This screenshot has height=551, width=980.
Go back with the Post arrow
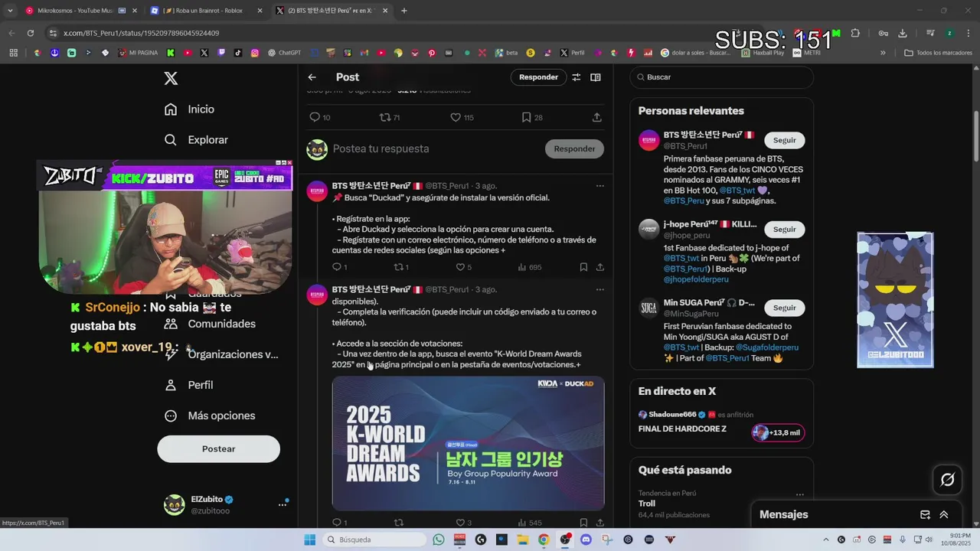[312, 77]
